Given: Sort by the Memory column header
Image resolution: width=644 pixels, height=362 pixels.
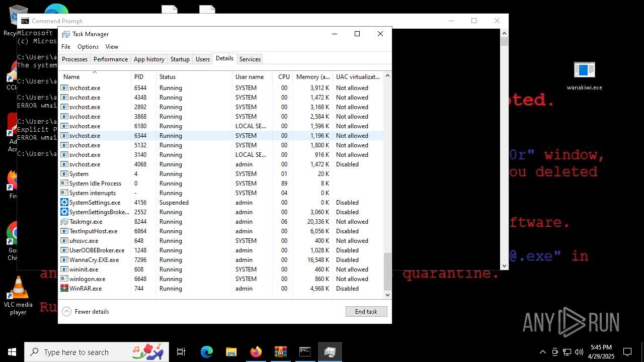Looking at the screenshot, I should tap(312, 77).
